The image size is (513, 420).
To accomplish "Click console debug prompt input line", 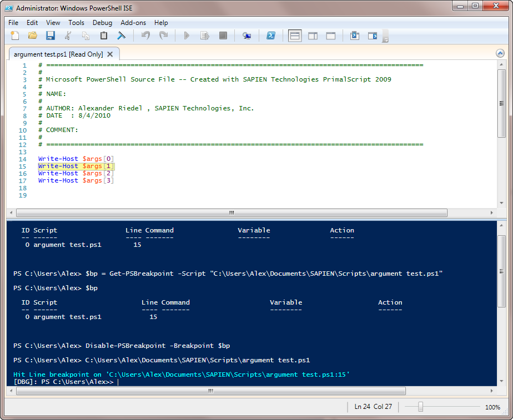I will 66,382.
